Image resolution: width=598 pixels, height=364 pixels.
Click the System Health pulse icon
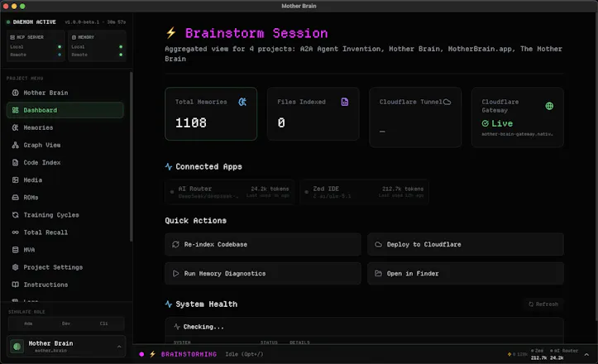tap(169, 304)
